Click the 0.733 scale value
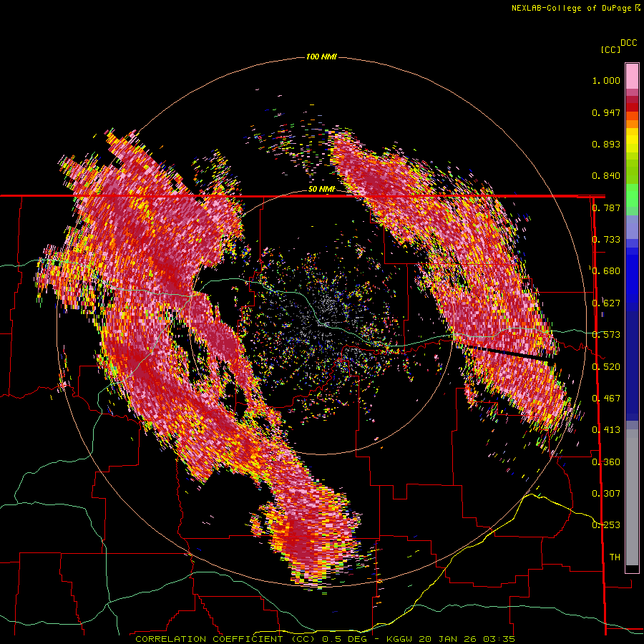 pyautogui.click(x=606, y=240)
